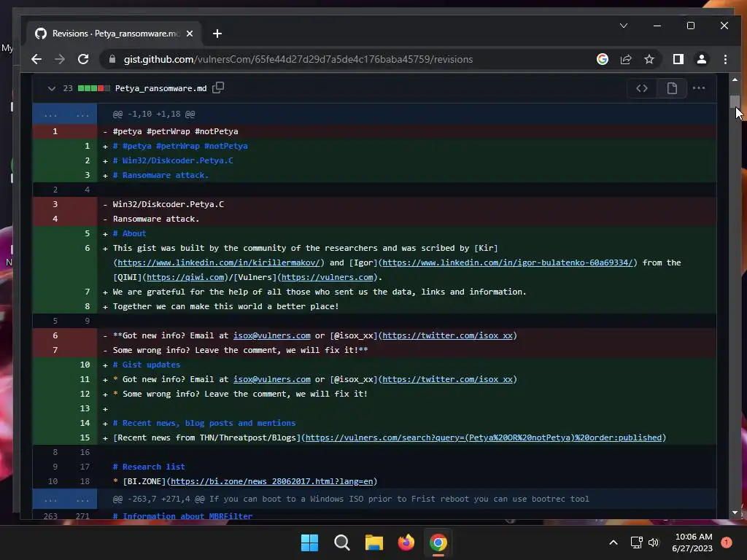Open the Chrome profile menu
This screenshot has width=747, height=560.
point(701,59)
